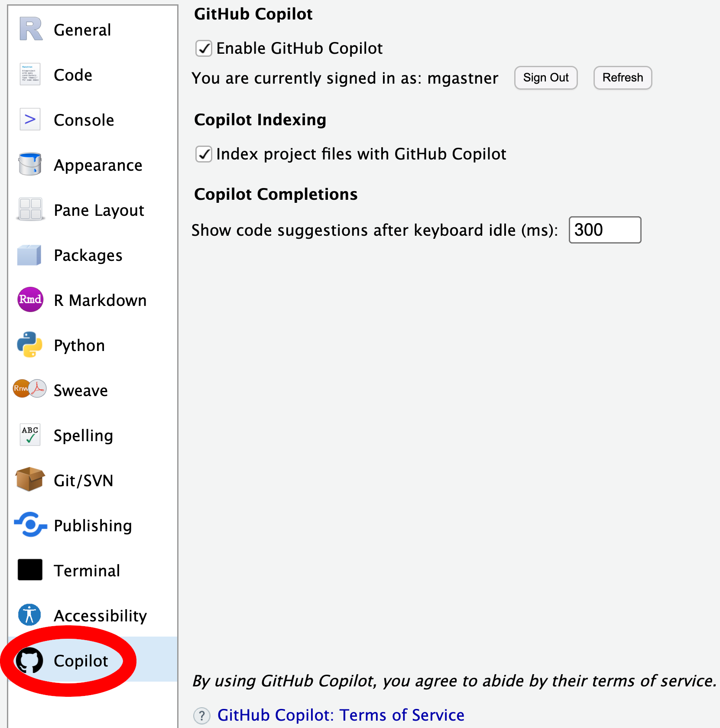Select the Copilot sidebar entry

click(x=93, y=659)
